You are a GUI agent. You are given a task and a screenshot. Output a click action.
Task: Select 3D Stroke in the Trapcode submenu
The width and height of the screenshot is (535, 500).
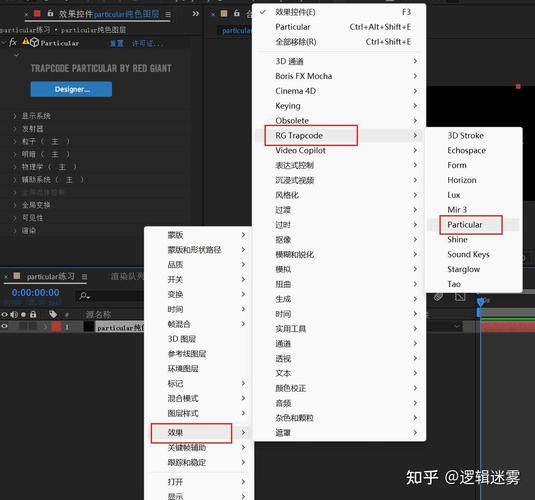(x=474, y=135)
